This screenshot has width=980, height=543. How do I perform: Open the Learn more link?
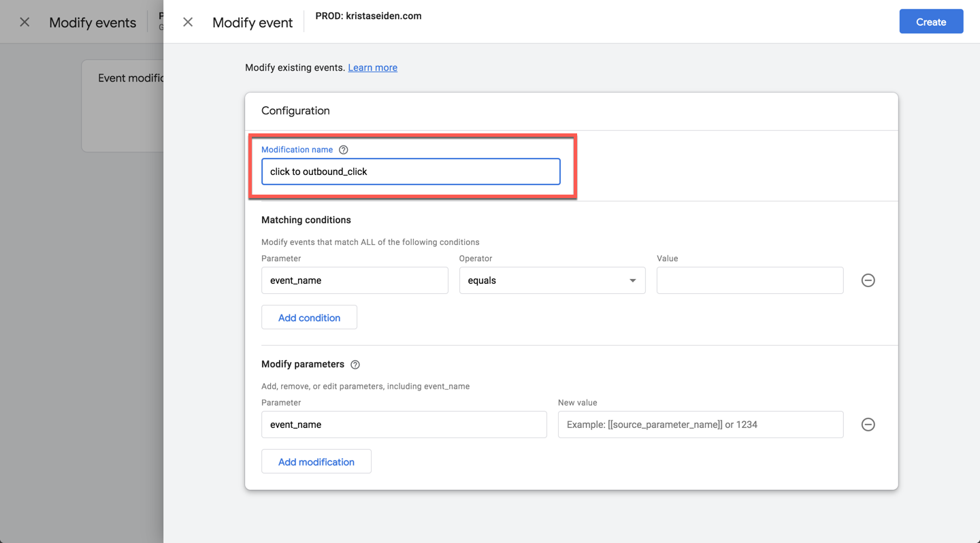coord(372,67)
